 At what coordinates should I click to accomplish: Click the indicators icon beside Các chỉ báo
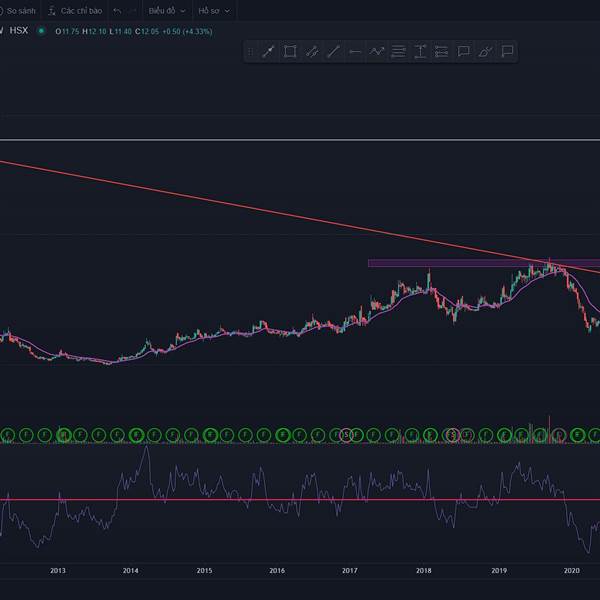point(52,11)
